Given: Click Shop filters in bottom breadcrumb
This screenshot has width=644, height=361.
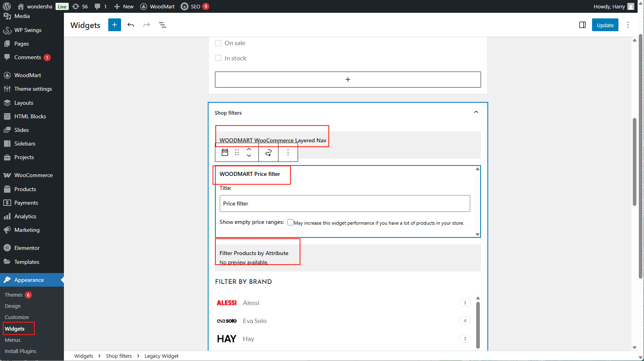Looking at the screenshot, I should [x=119, y=356].
